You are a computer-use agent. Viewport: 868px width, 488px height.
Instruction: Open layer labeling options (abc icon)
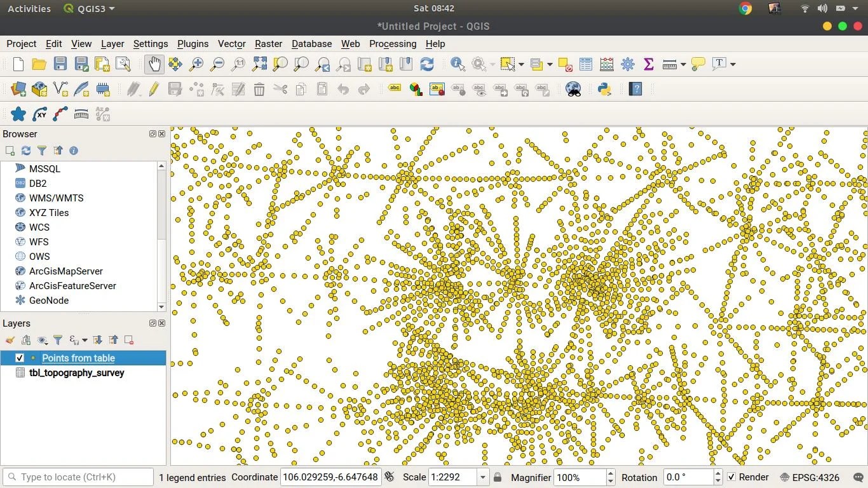tap(395, 89)
